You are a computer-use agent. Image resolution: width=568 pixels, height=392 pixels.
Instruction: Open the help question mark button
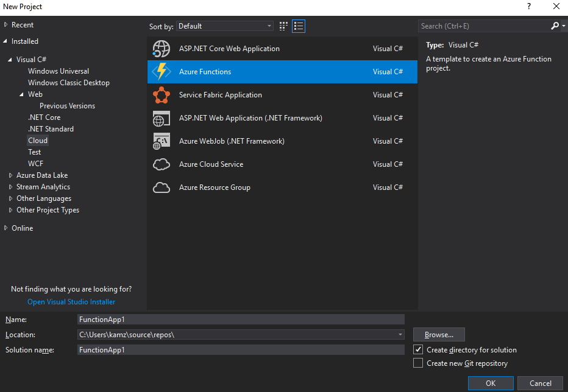529,7
